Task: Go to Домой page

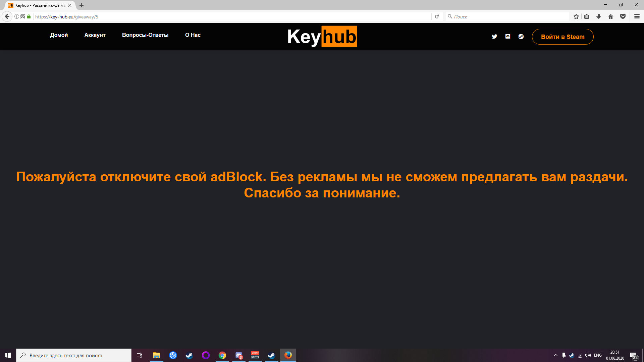Action: click(x=59, y=35)
